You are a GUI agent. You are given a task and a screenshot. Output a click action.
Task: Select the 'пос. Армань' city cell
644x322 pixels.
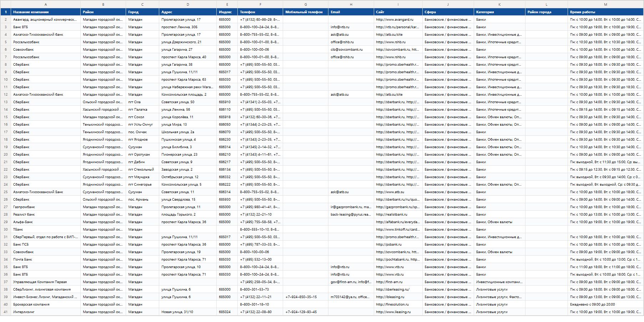142,199
